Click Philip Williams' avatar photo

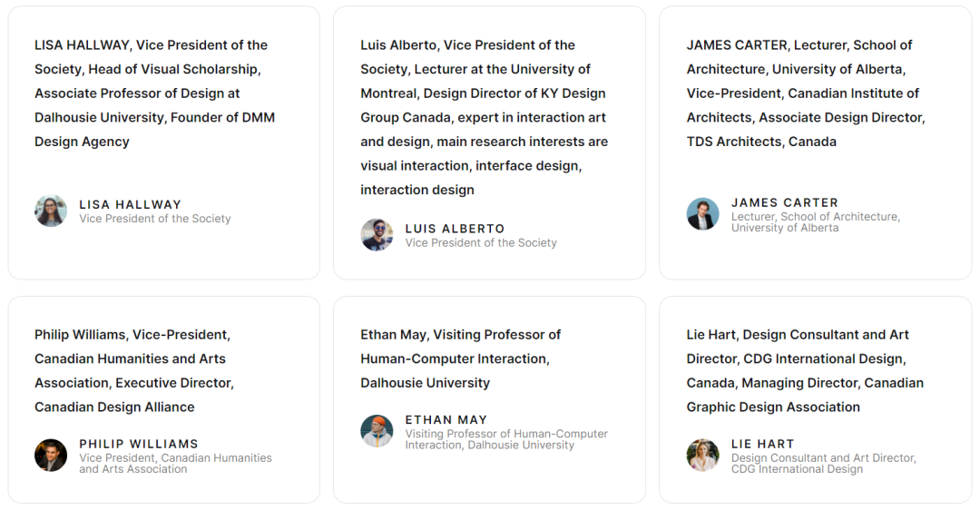51,455
